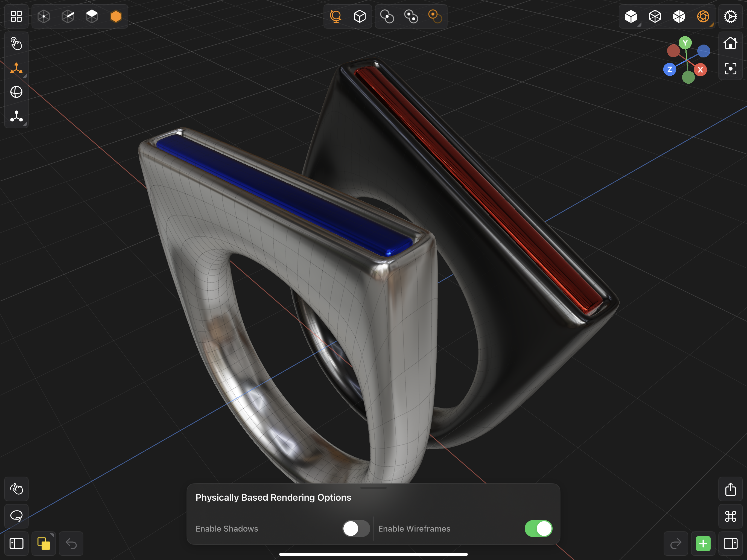
Task: Switch to face selection mode
Action: [92, 16]
